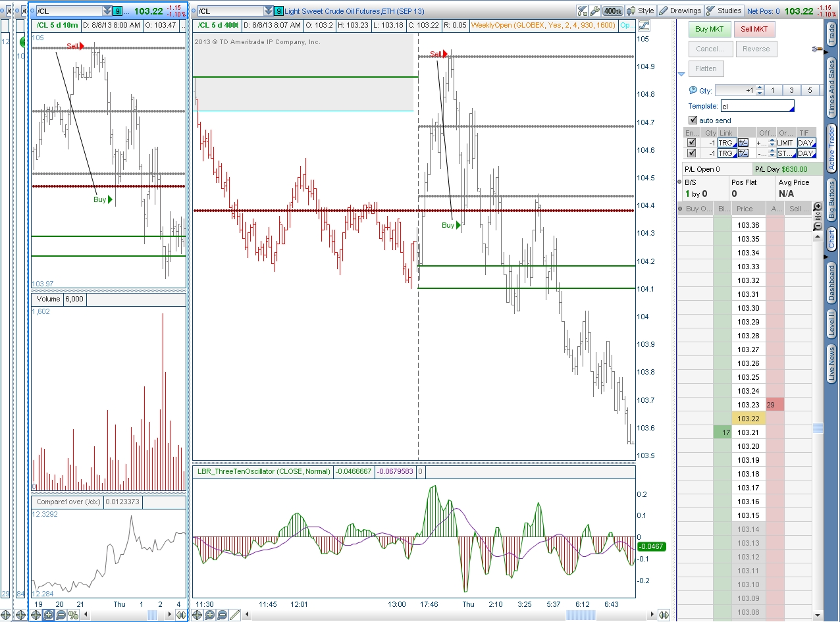This screenshot has width=840, height=622.
Task: Open DAY TIF dropdown on stop row
Action: click(806, 153)
